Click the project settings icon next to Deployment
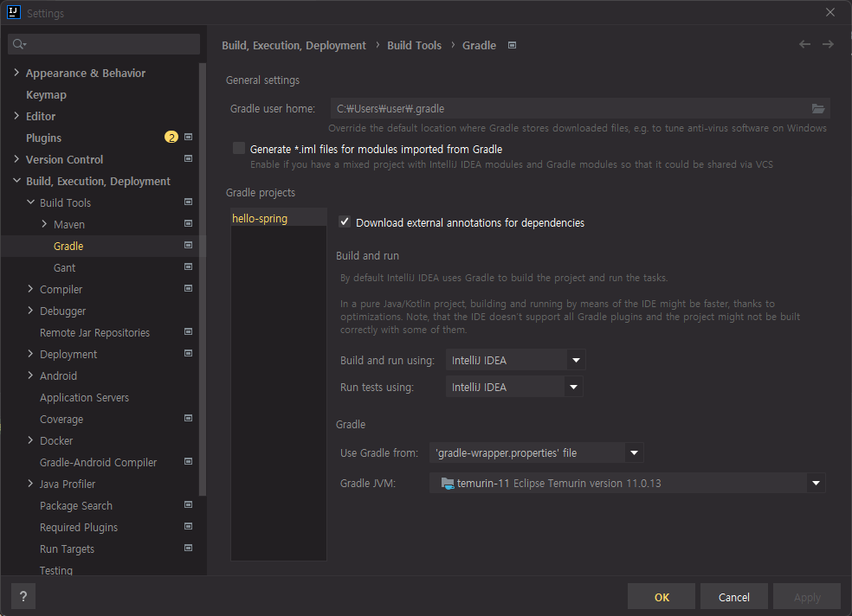 (189, 353)
